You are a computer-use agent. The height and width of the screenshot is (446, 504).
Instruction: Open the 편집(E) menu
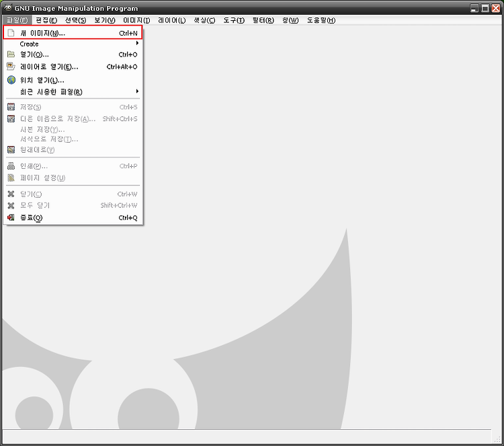click(46, 20)
